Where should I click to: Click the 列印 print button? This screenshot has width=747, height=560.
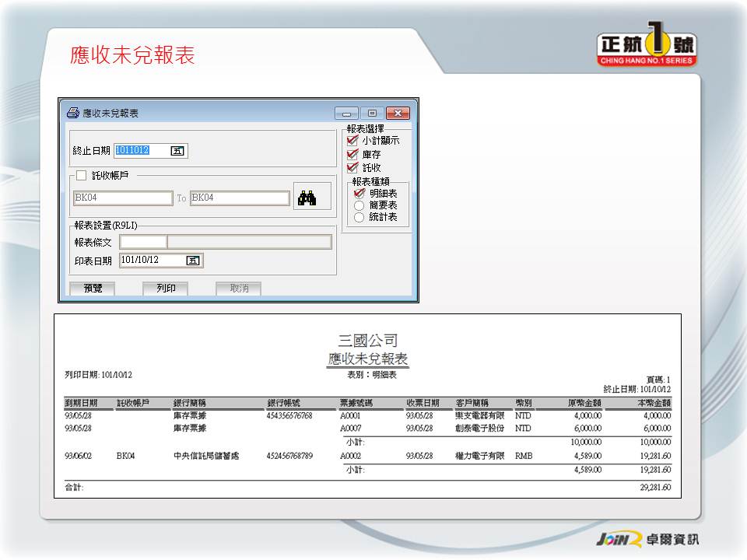(x=166, y=289)
